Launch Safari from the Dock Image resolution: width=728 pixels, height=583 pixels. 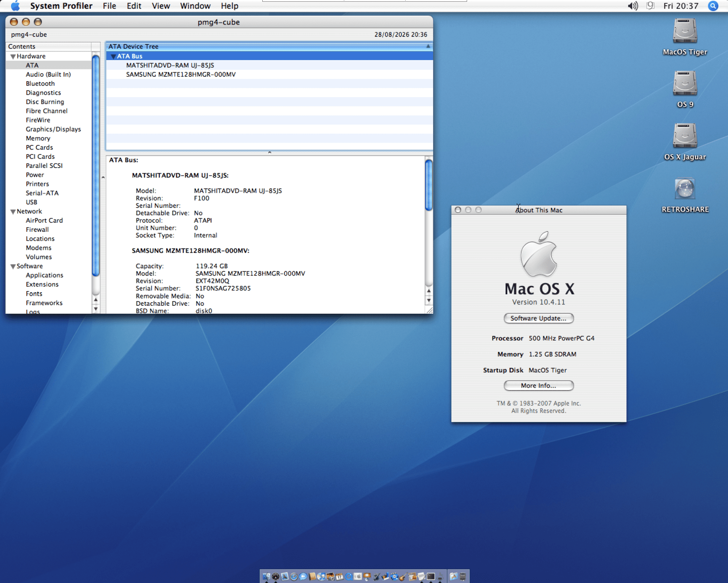294,576
